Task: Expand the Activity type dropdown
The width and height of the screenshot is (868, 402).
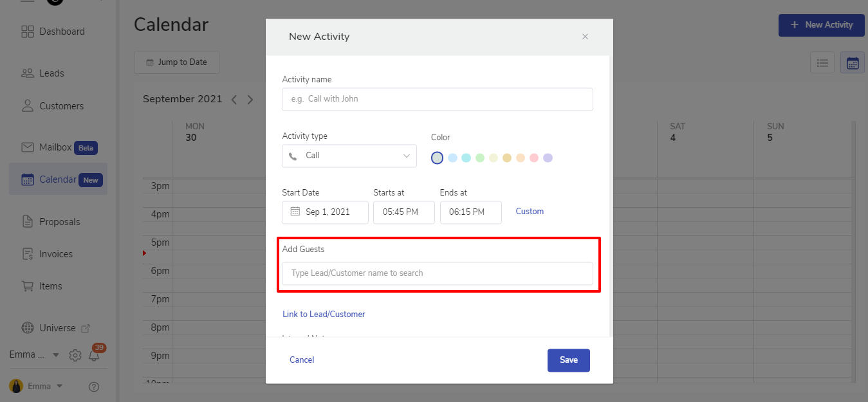Action: click(x=349, y=156)
